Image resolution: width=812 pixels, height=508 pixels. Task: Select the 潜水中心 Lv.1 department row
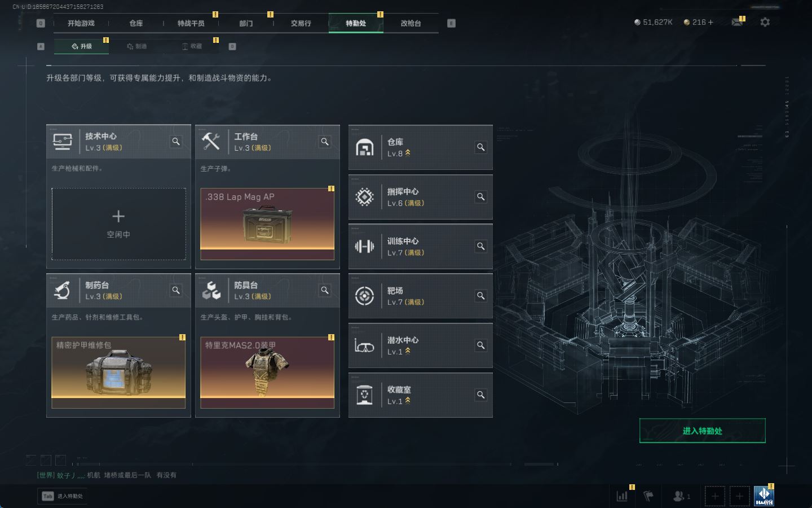click(421, 345)
